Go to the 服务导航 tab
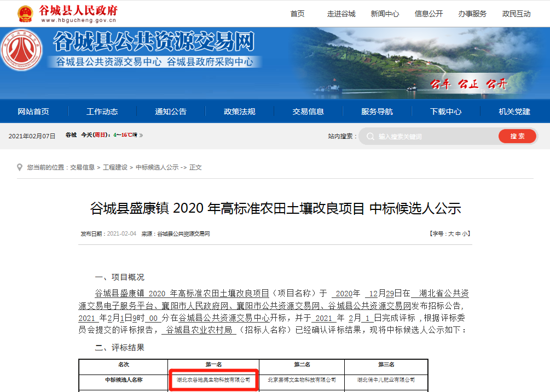This screenshot has height=392, width=550. click(x=377, y=112)
